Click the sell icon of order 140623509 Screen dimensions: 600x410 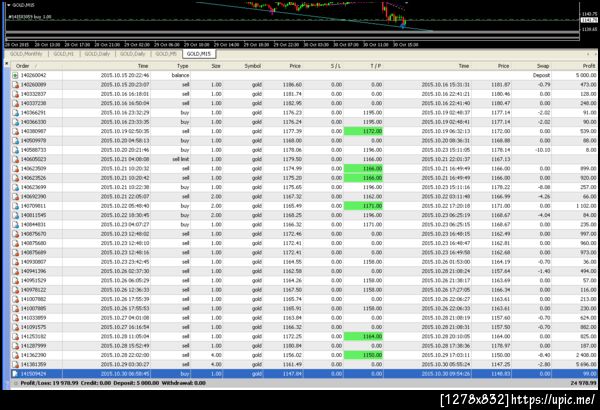[x=15, y=169]
